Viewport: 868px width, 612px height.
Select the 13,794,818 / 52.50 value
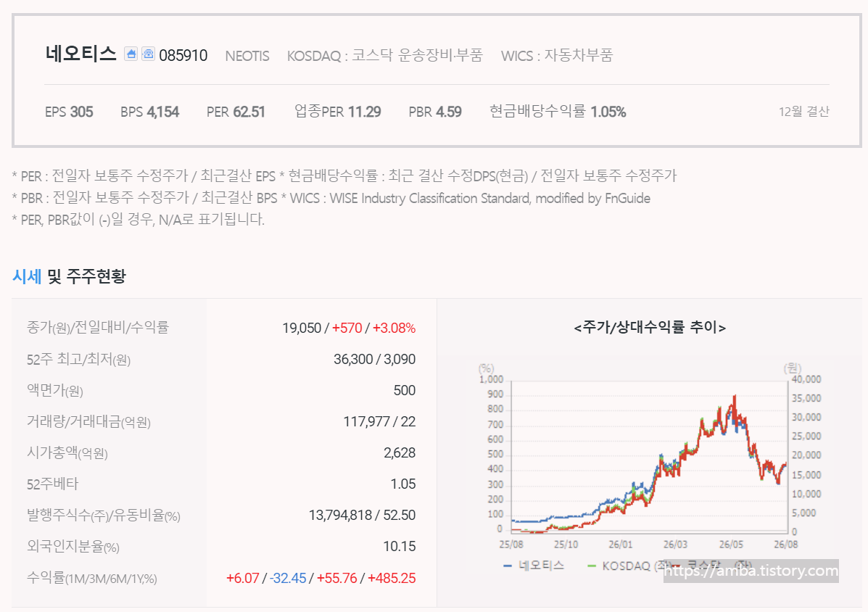pos(362,515)
